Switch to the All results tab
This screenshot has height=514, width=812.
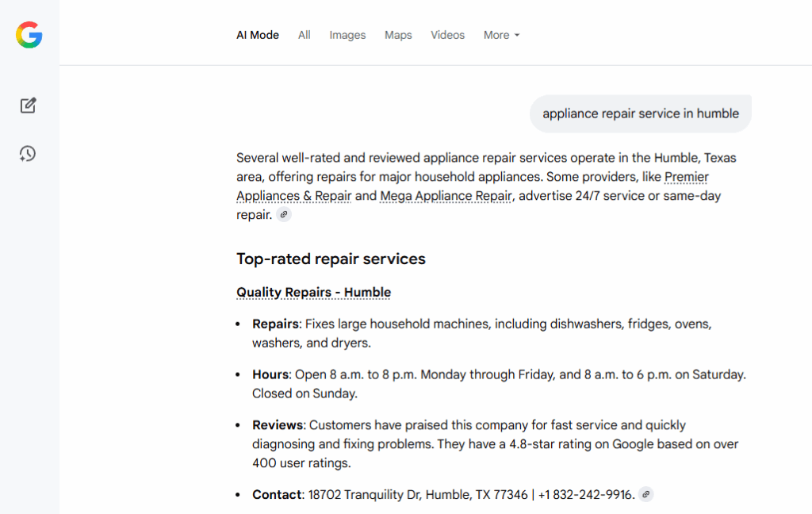click(x=304, y=35)
